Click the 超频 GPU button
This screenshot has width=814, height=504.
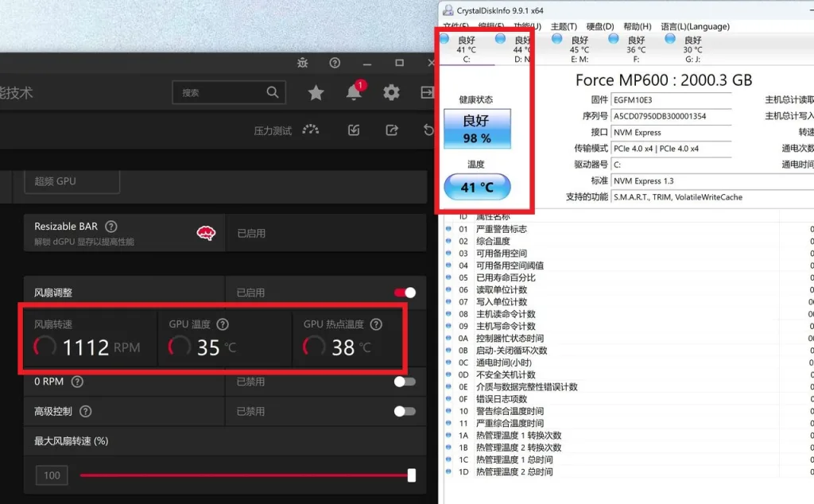(x=72, y=182)
